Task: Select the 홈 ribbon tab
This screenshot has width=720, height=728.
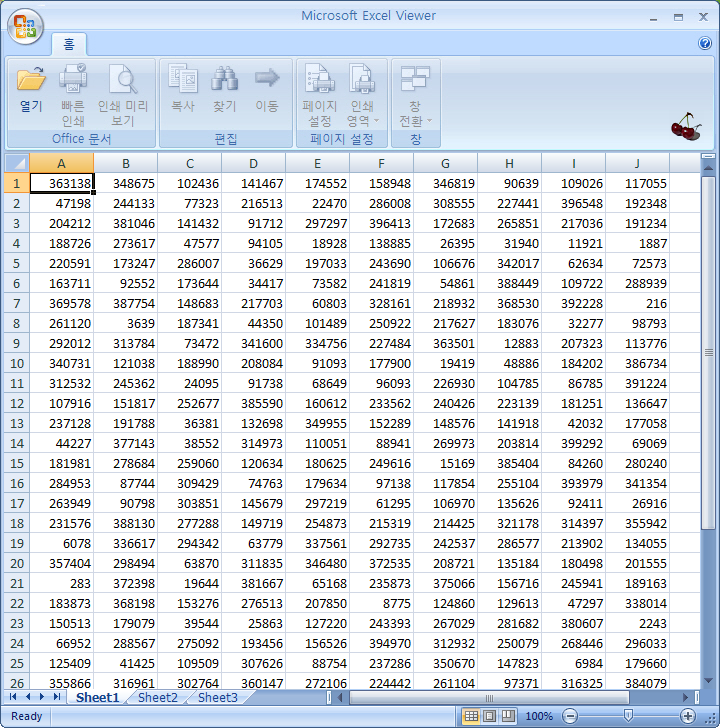Action: 69,44
